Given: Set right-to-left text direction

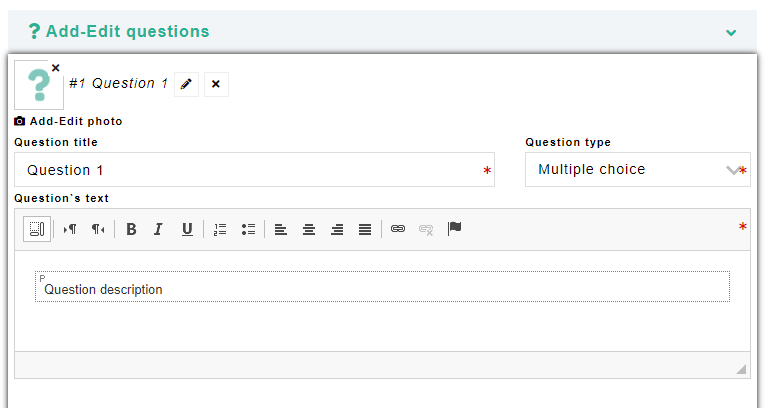Looking at the screenshot, I should coord(98,229).
